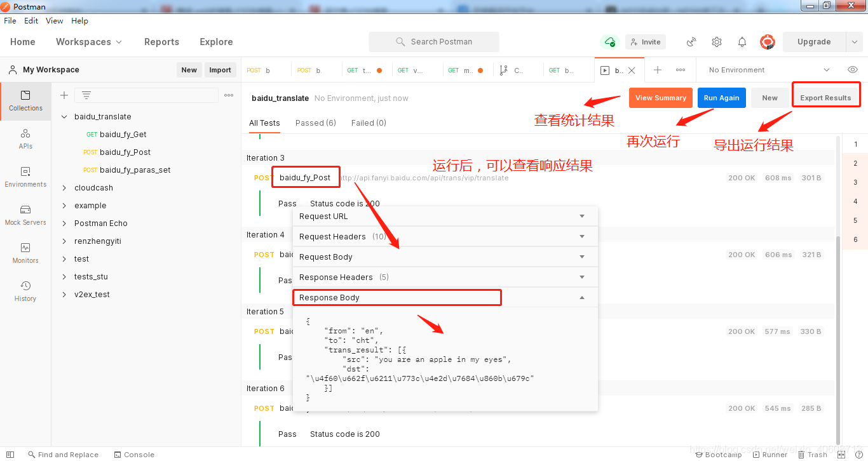Click the results vertical scrollbar
The image size is (868, 461).
(838, 340)
